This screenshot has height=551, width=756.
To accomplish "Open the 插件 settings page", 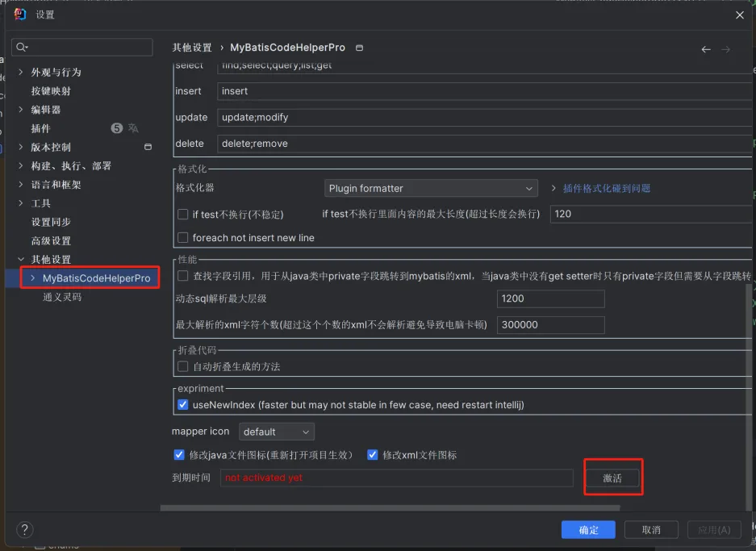I will pyautogui.click(x=40, y=129).
